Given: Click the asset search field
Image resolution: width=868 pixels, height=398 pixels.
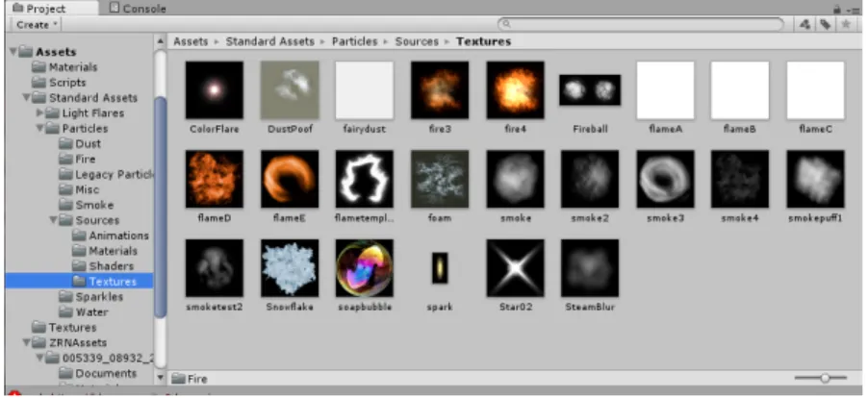Looking at the screenshot, I should click(x=641, y=24).
